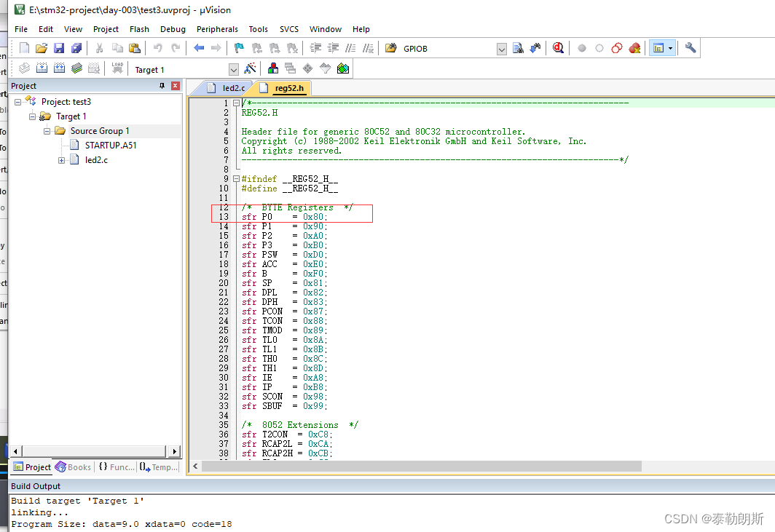Viewport: 775px width, 532px height.
Task: Select Source Group 1 folder
Action: [x=99, y=131]
